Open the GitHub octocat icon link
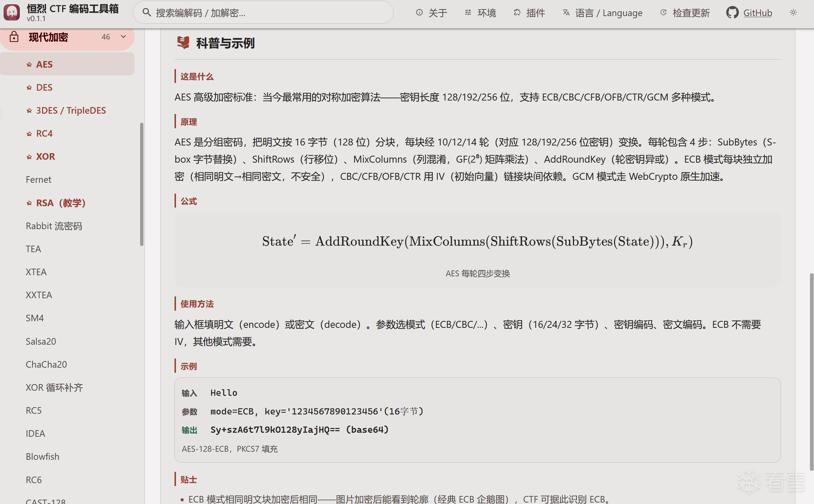814x504 pixels. click(x=732, y=12)
